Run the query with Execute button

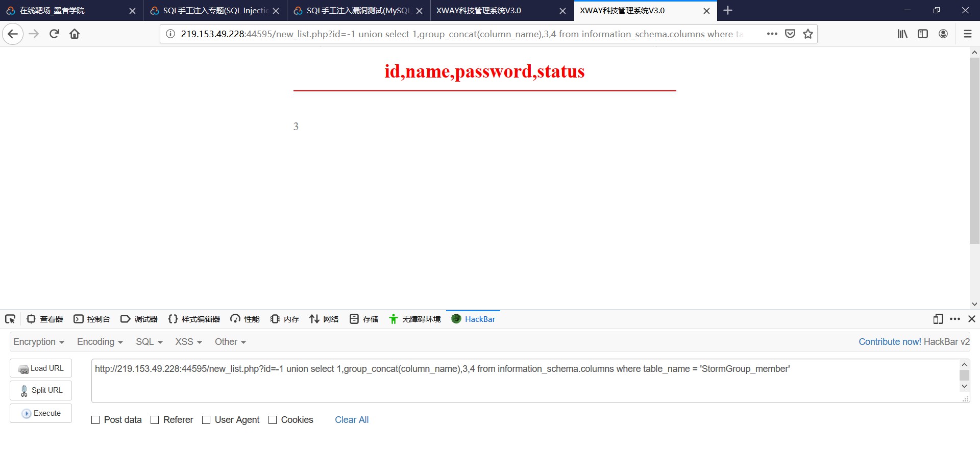pyautogui.click(x=41, y=413)
